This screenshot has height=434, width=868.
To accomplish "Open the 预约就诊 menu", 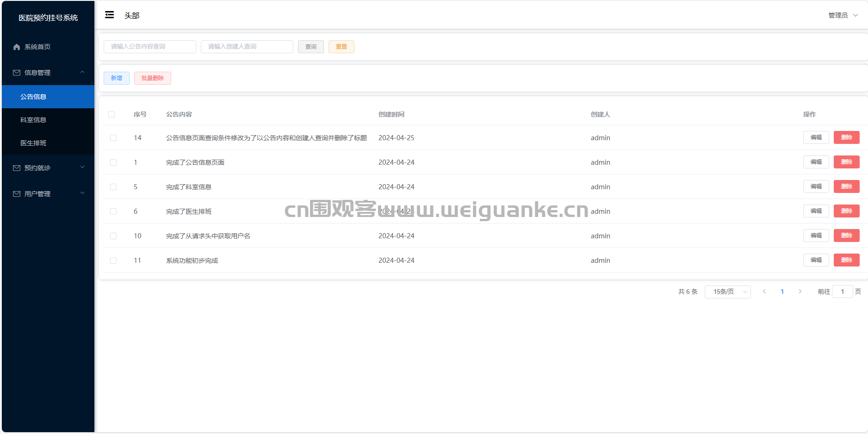I will (x=48, y=168).
